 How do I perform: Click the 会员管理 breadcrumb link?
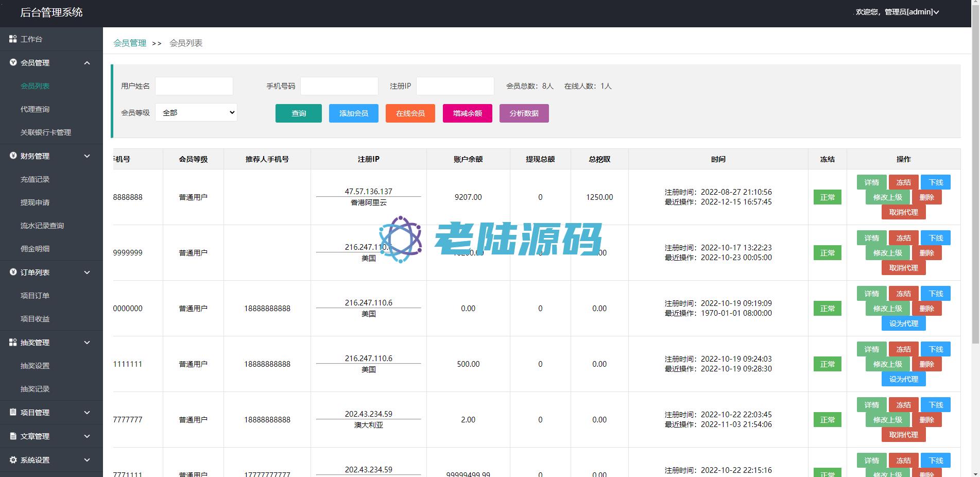click(x=130, y=43)
